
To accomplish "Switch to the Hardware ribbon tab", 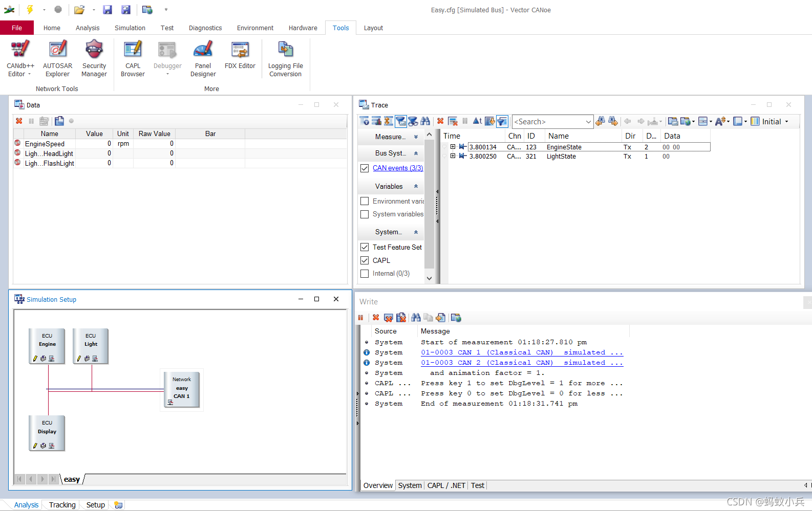I will click(303, 28).
